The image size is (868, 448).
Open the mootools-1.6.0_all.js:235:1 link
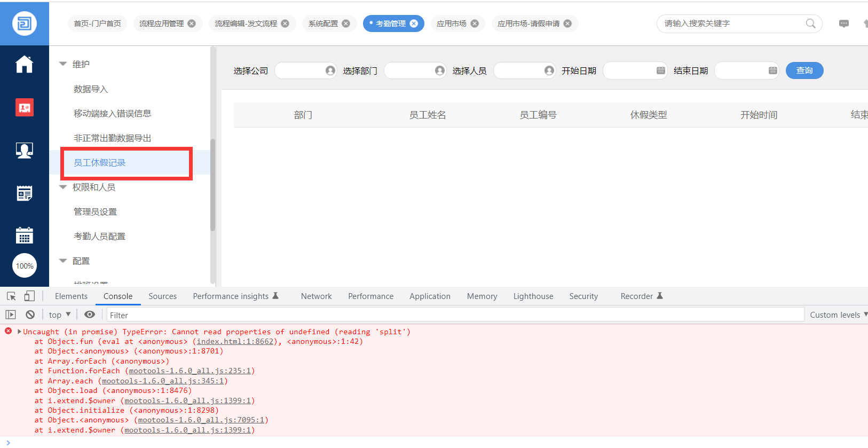190,371
